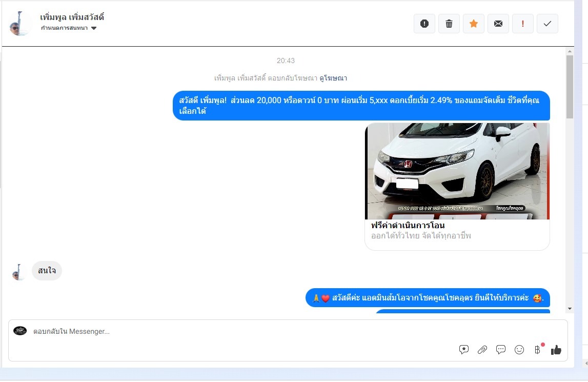This screenshot has height=382, width=588.
Task: Open the white Honda car ad image
Action: 457,171
